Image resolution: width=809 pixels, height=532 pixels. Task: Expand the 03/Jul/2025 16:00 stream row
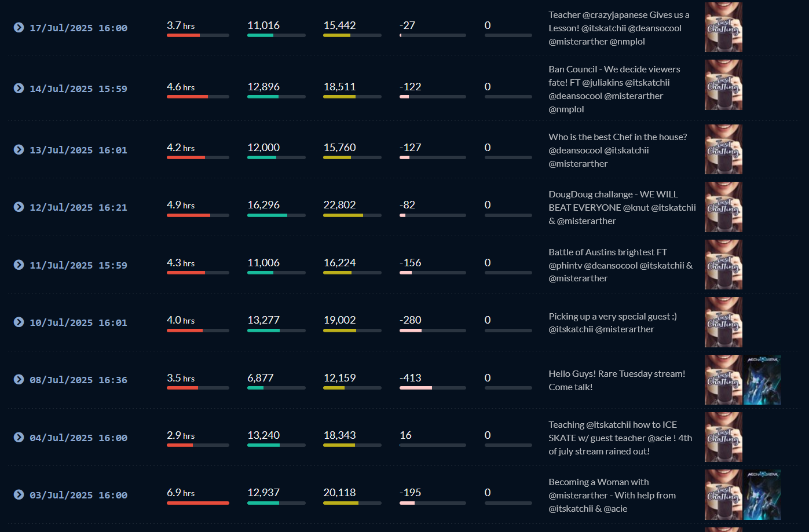(x=19, y=494)
